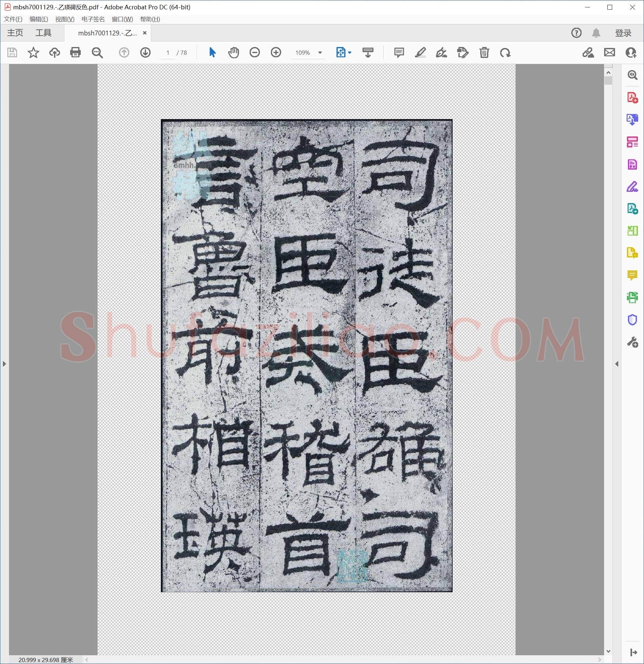Rotate the page view
The width and height of the screenshot is (644, 664).
505,52
